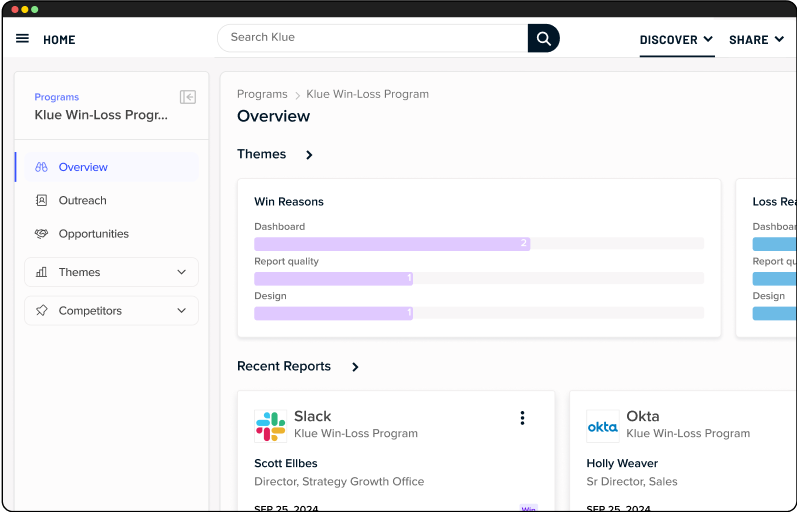797x513 pixels.
Task: Expand the Competitors sidebar section
Action: click(181, 311)
